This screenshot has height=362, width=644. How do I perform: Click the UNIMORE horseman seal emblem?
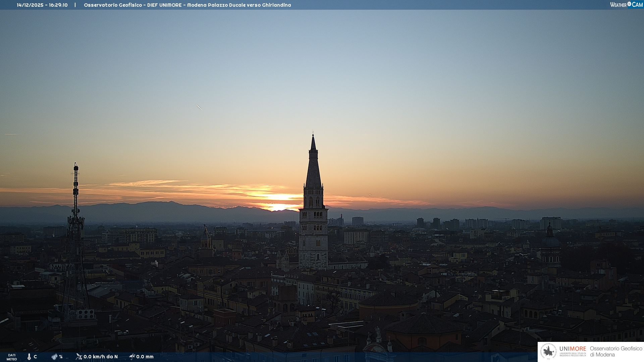pos(548,351)
